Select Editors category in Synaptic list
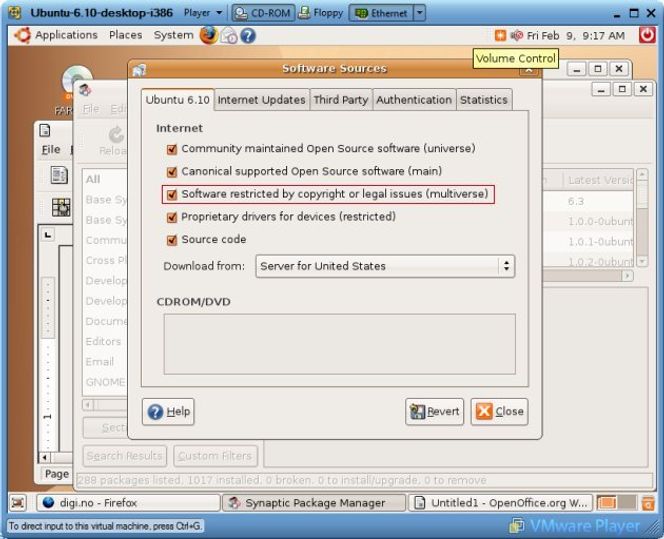The height and width of the screenshot is (539, 664). point(103,341)
